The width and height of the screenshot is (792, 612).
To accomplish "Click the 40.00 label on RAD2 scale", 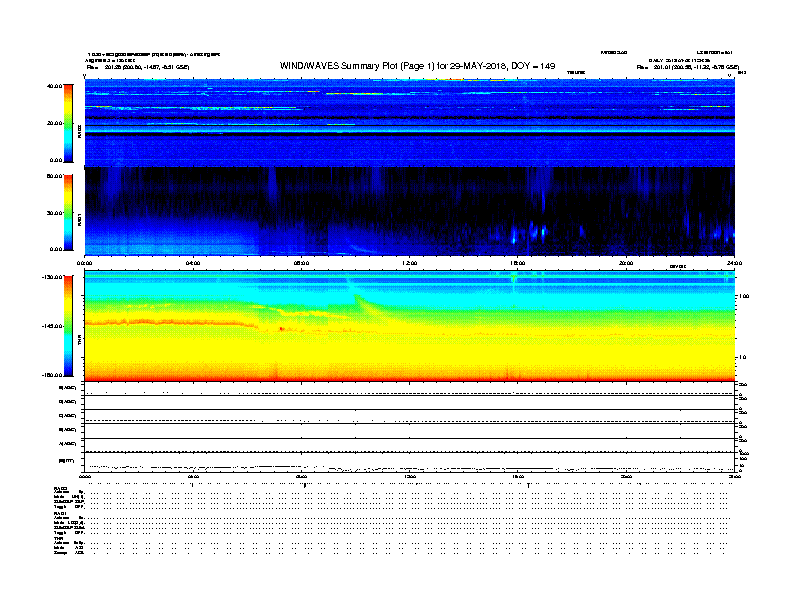I will [55, 86].
